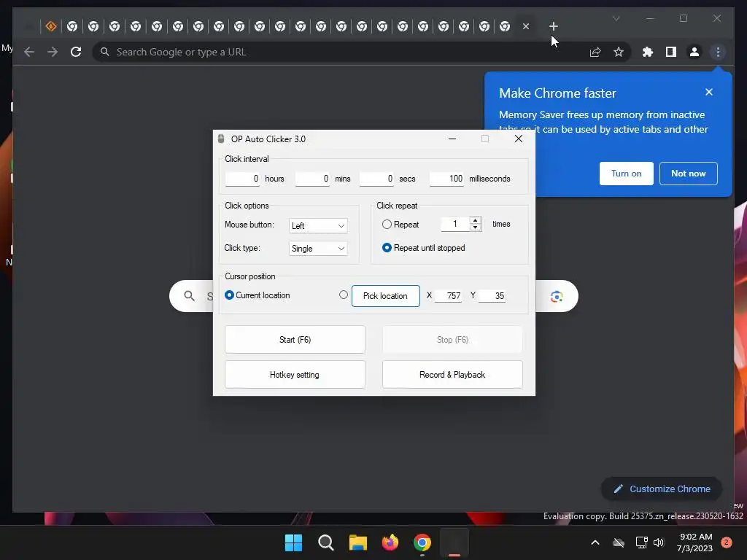
Task: Edit the secs interval field
Action: (x=377, y=179)
